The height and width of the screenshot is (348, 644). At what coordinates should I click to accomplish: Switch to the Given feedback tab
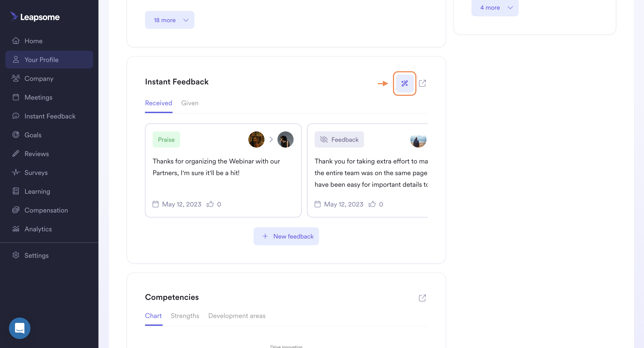190,103
